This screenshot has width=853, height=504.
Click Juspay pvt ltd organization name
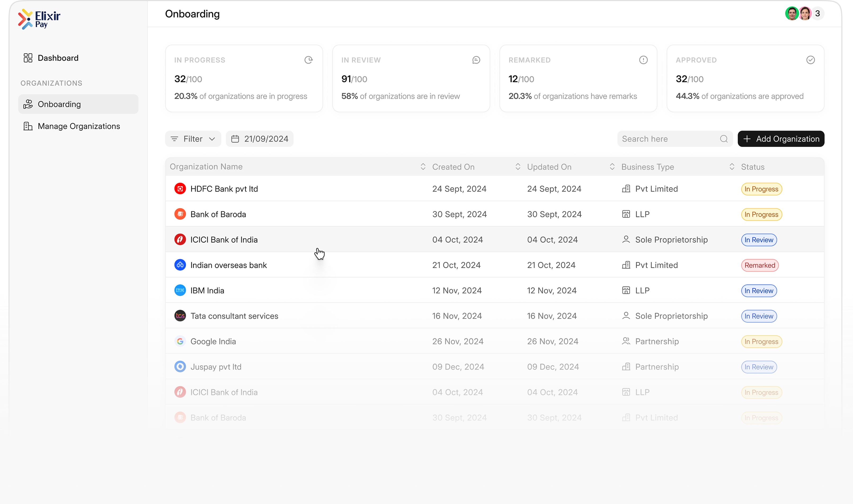click(x=216, y=367)
